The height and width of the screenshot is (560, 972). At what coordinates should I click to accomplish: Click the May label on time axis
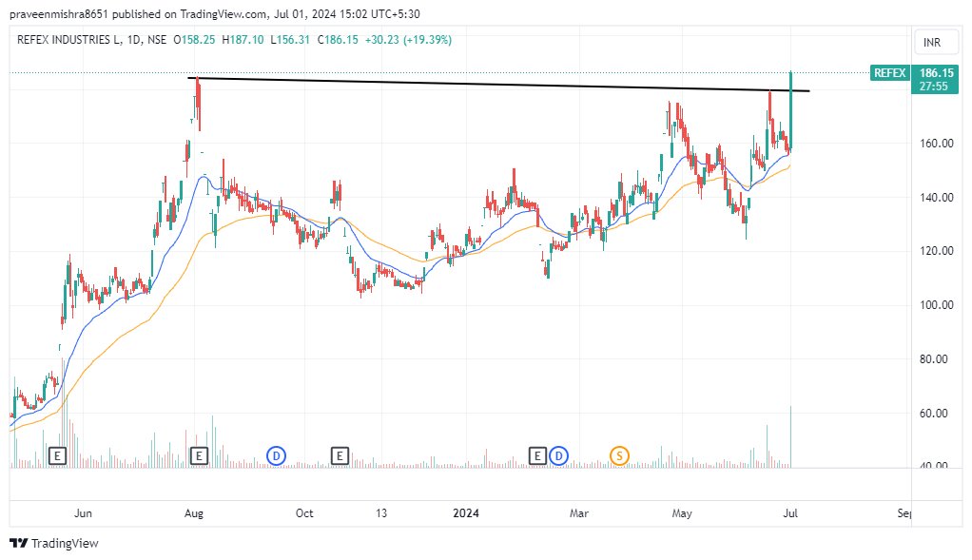[x=682, y=512]
